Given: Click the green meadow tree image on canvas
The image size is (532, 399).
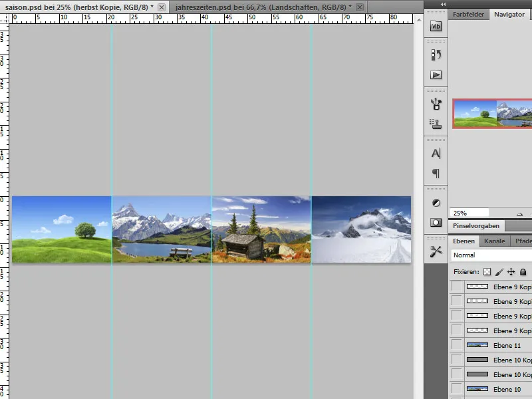Looking at the screenshot, I should click(61, 229).
